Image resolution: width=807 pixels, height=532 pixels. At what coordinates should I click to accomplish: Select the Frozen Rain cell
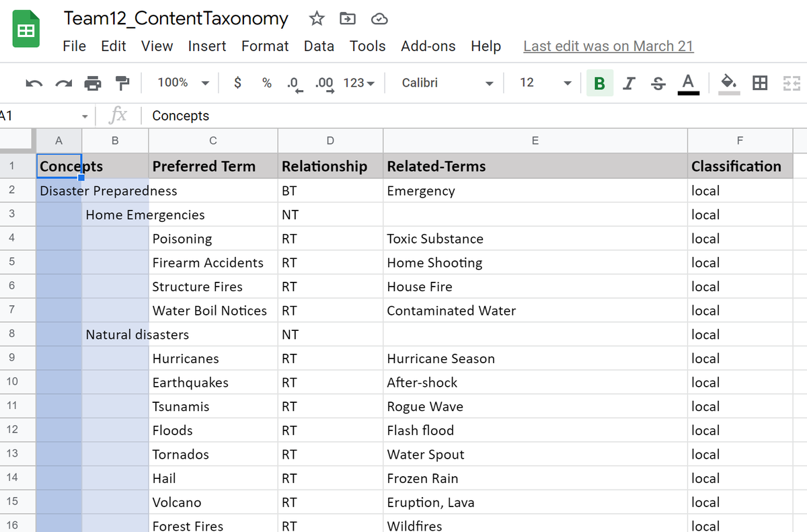pyautogui.click(x=535, y=478)
